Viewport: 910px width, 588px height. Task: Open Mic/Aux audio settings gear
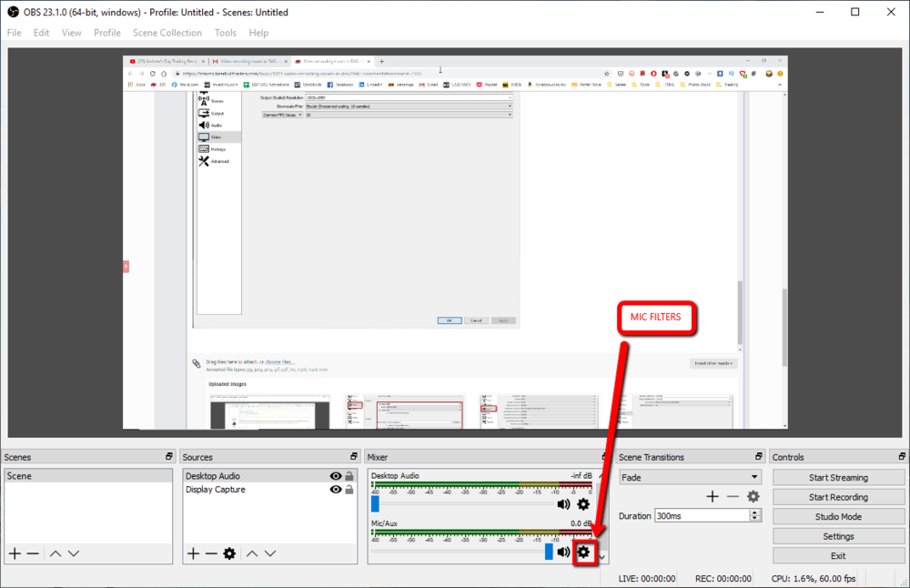583,552
